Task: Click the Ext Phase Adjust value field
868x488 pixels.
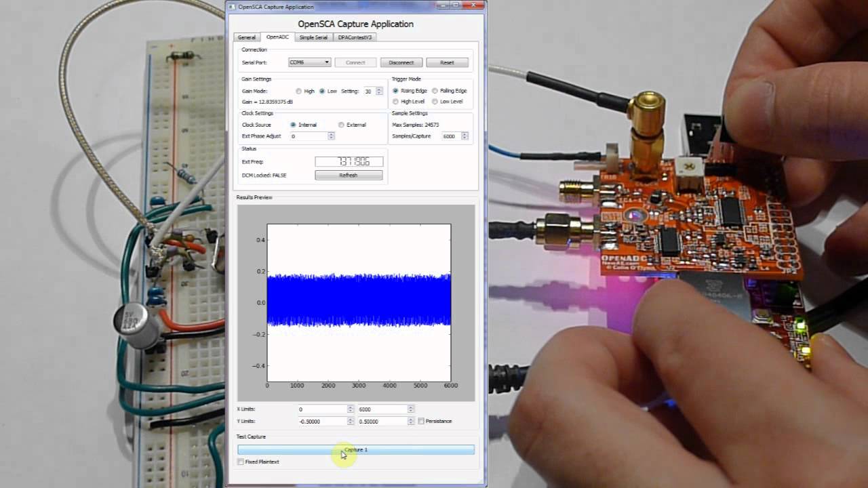Action: (x=309, y=136)
